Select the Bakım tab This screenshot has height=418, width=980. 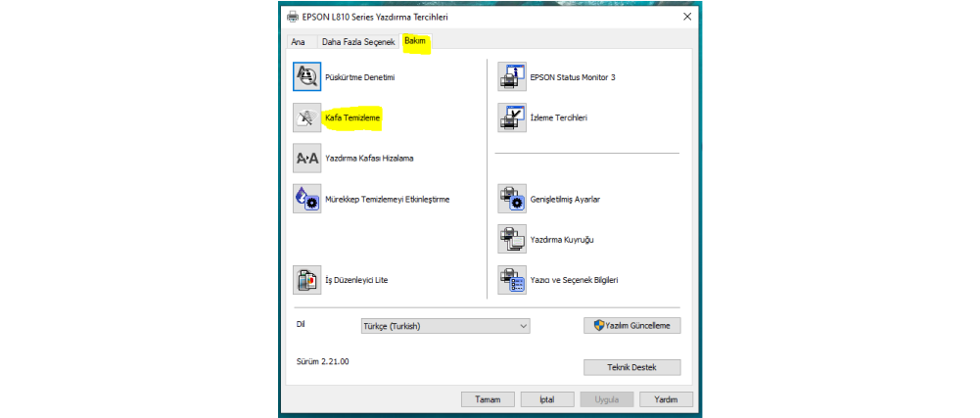415,41
